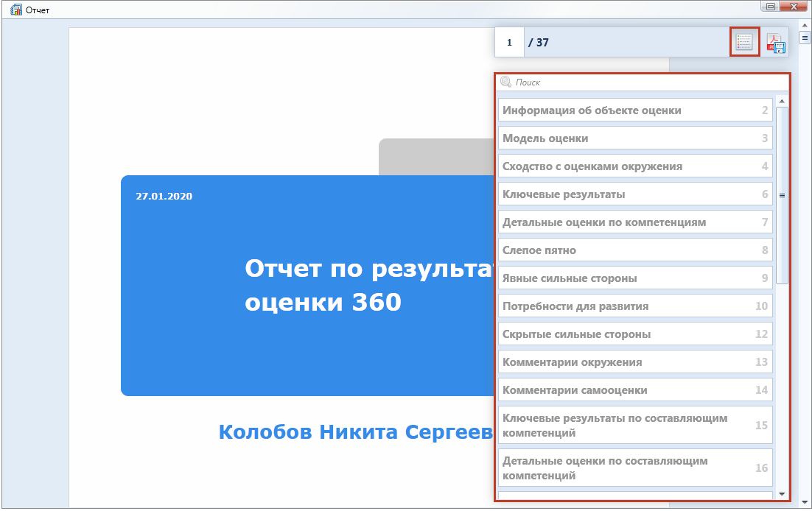Screen dimensions: 812x511
Task: Select Ключевые результаты entry on page 6
Action: point(635,194)
